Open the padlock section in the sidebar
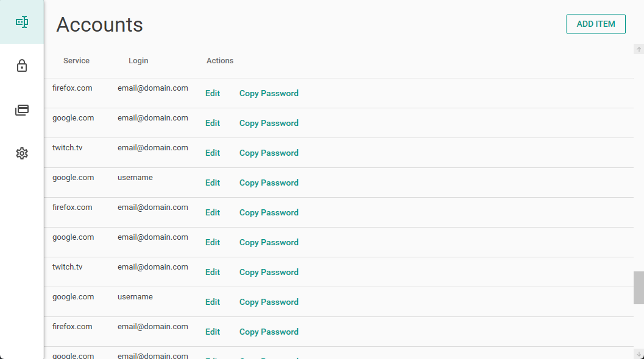This screenshot has height=359, width=644. [x=22, y=66]
